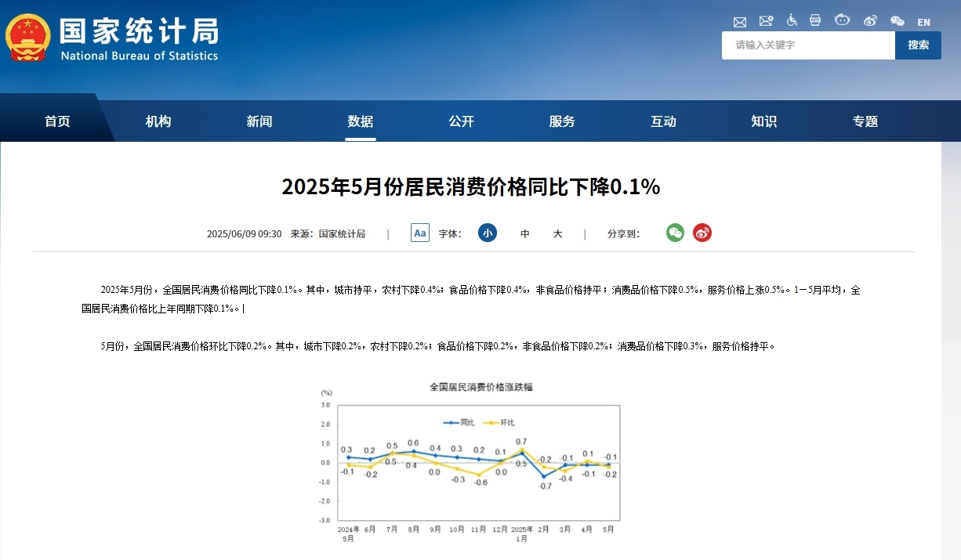Click the National Bureau of Statistics logo
Screen dimensions: 961x560
pyautogui.click(x=113, y=38)
